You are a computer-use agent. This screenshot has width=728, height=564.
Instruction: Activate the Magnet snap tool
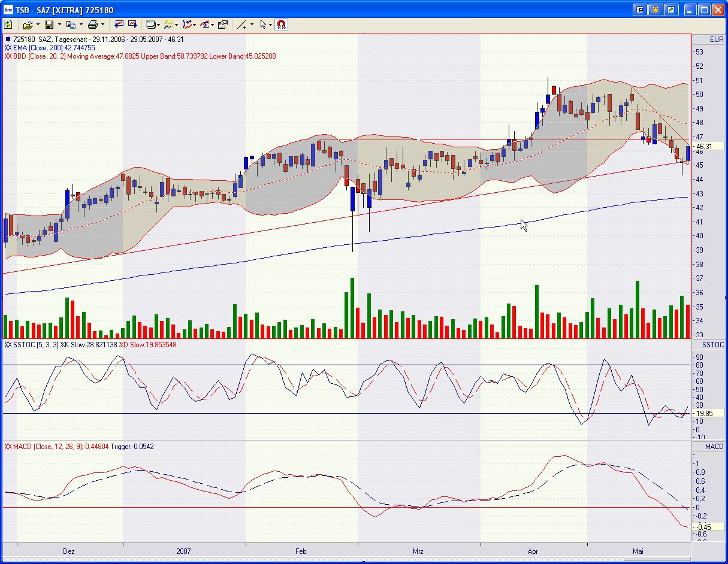(280, 25)
